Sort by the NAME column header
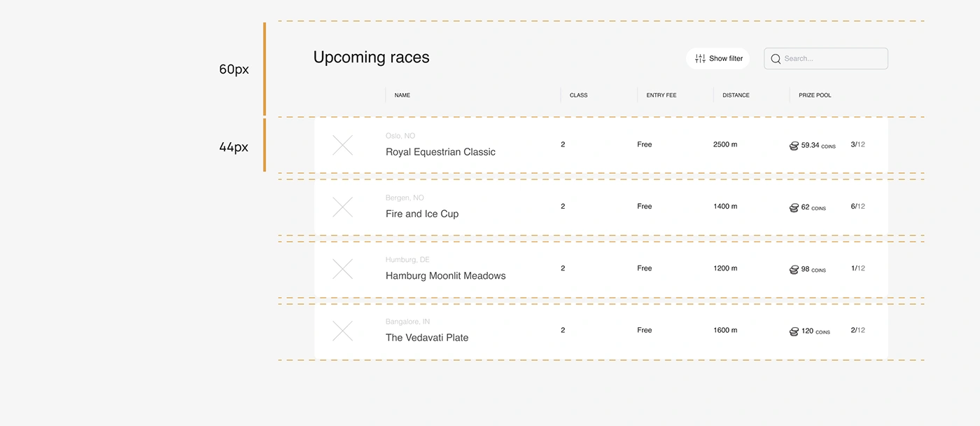Screen dimensions: 980x426 (402, 95)
